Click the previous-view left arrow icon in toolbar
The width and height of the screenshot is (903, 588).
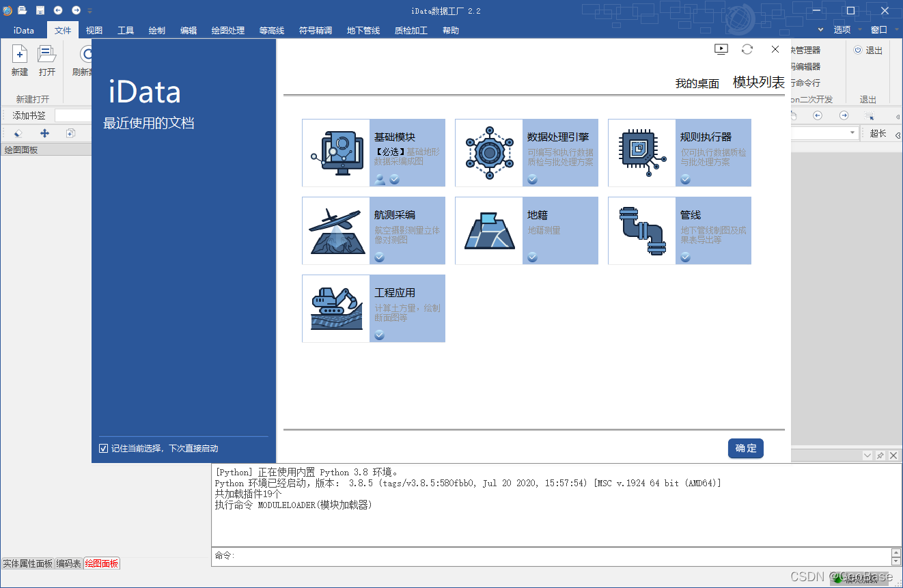coord(818,116)
